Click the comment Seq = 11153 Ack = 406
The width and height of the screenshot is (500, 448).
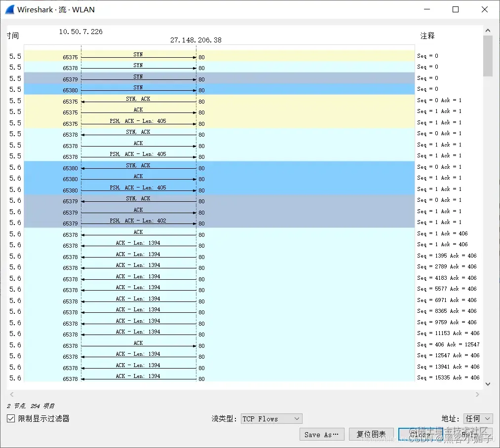[x=448, y=333]
